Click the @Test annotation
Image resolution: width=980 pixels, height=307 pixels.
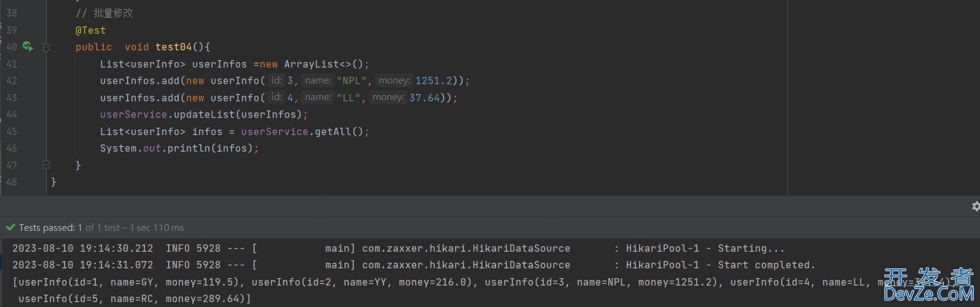[x=91, y=30]
